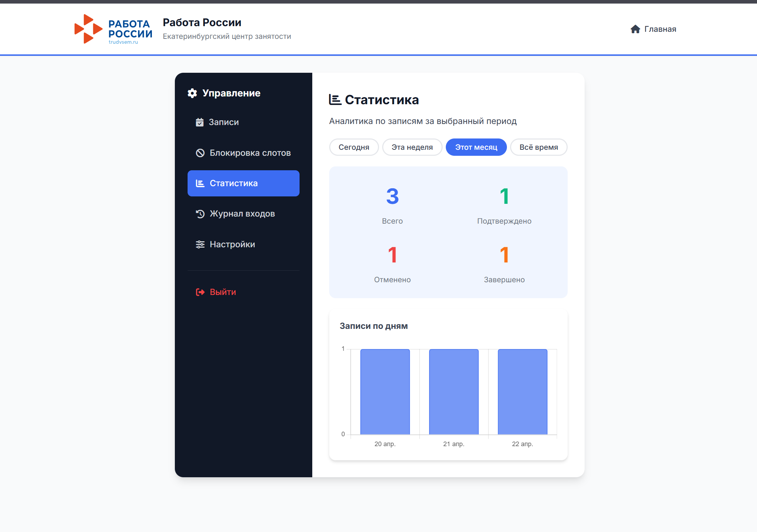Click the history clock icon for Журнал входов
Image resolution: width=757 pixels, height=532 pixels.
click(x=200, y=214)
